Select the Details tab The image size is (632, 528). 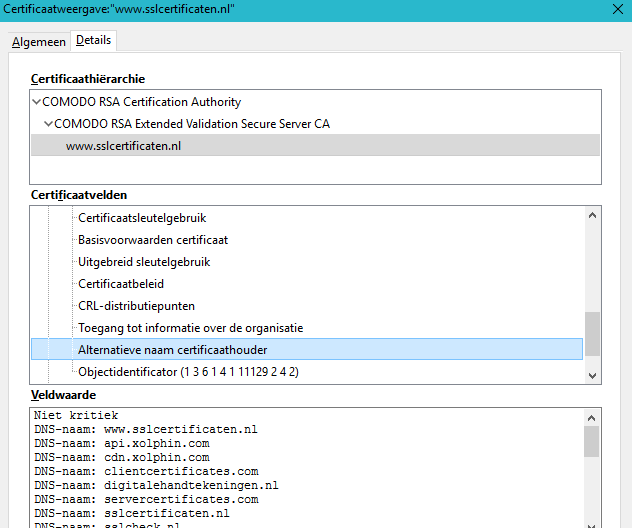tap(94, 41)
